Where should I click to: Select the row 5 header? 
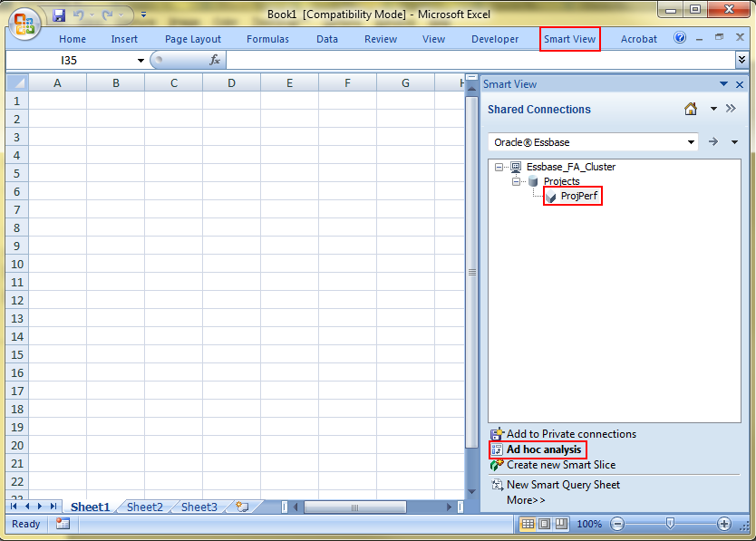tap(17, 173)
